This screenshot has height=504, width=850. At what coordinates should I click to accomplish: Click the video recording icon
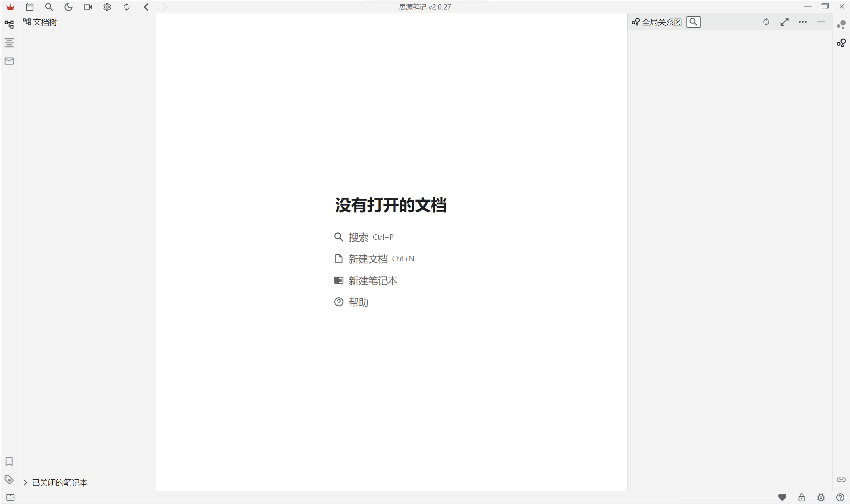(88, 7)
